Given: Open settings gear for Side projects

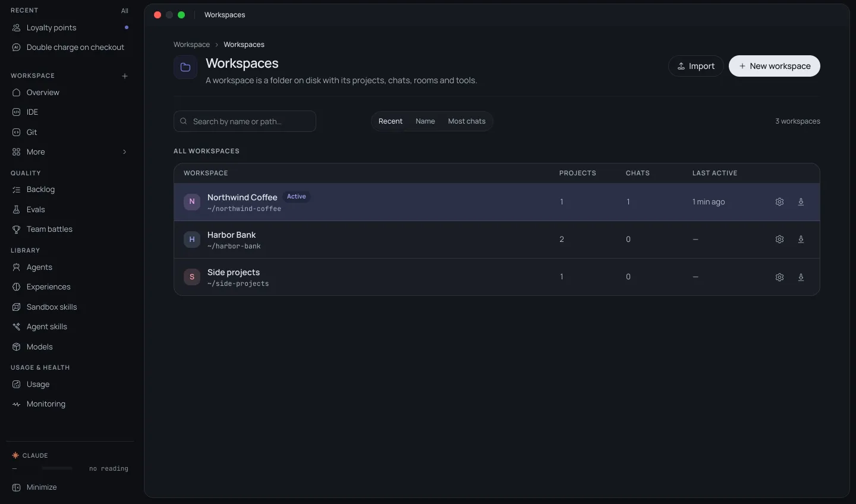Looking at the screenshot, I should (779, 277).
